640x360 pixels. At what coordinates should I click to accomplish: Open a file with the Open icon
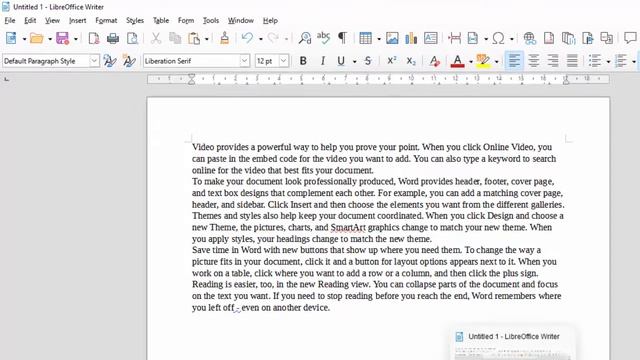point(36,38)
